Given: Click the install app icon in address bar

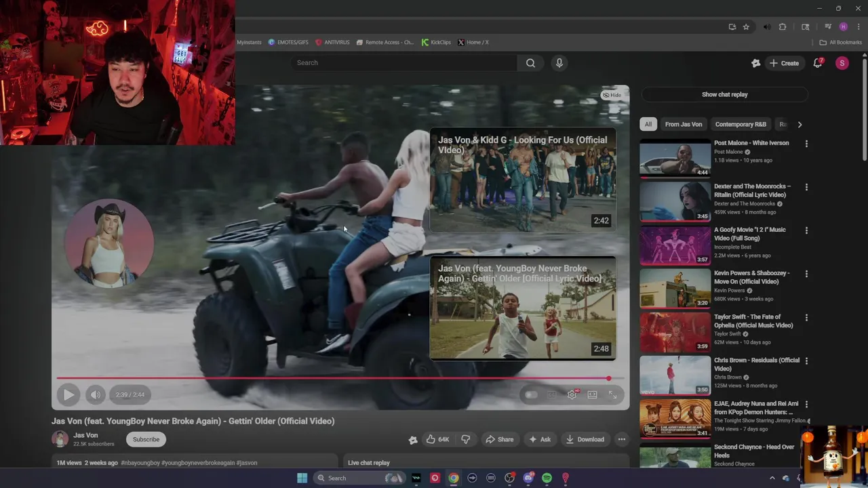Looking at the screenshot, I should tap(732, 27).
